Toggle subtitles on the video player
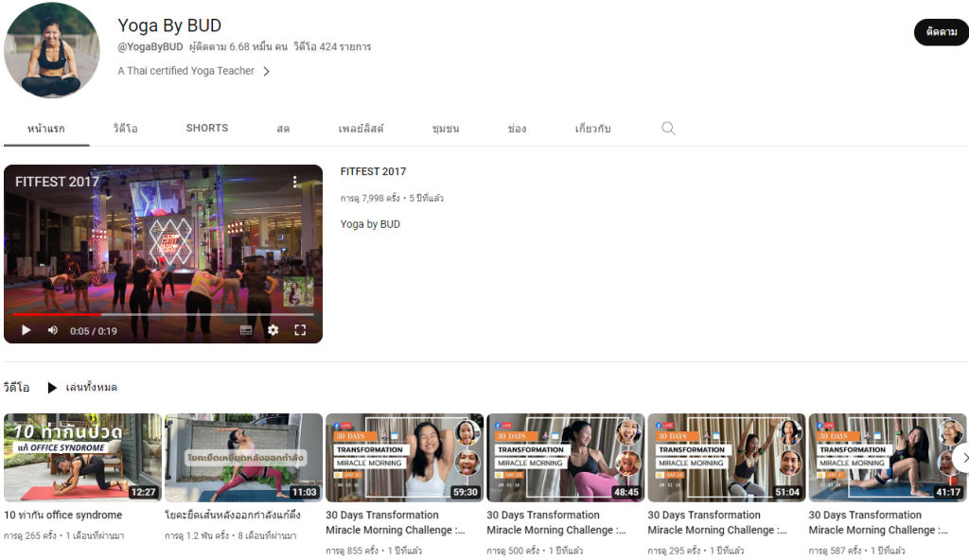This screenshot has width=969, height=560. (x=246, y=330)
